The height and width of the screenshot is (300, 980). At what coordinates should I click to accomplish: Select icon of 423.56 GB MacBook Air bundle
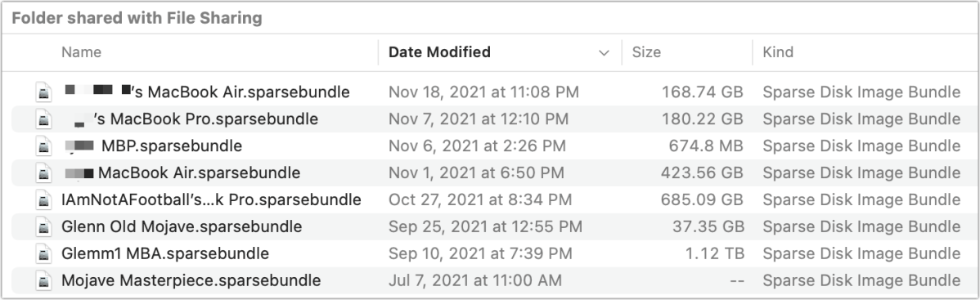[43, 173]
